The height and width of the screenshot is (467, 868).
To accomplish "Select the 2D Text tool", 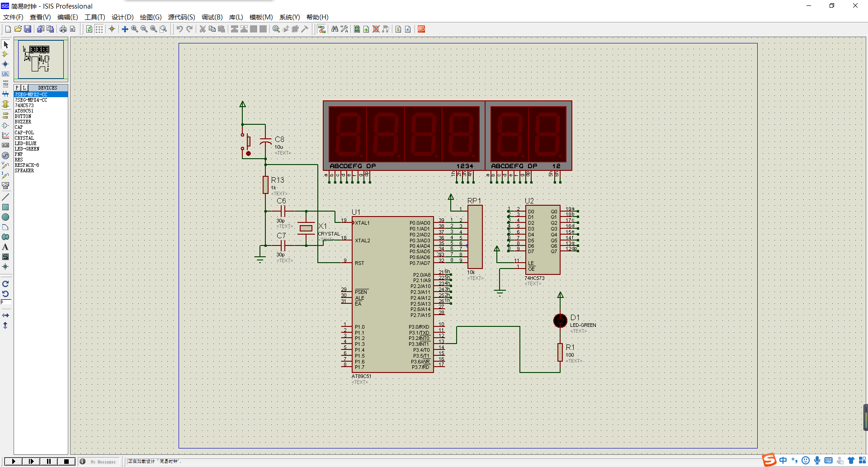I will pos(5,247).
